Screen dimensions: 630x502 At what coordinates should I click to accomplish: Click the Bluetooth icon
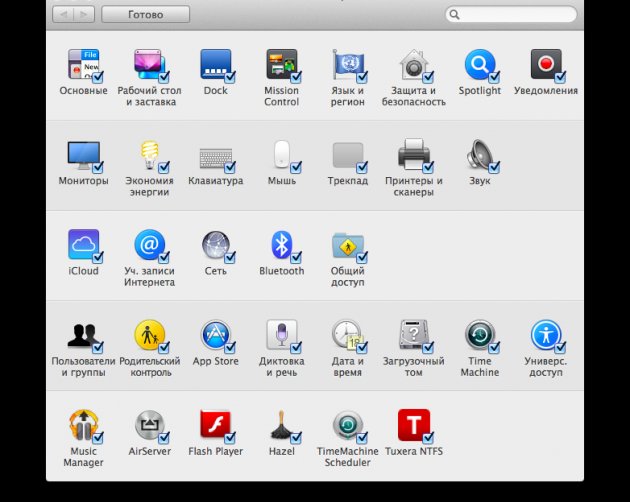pos(282,244)
